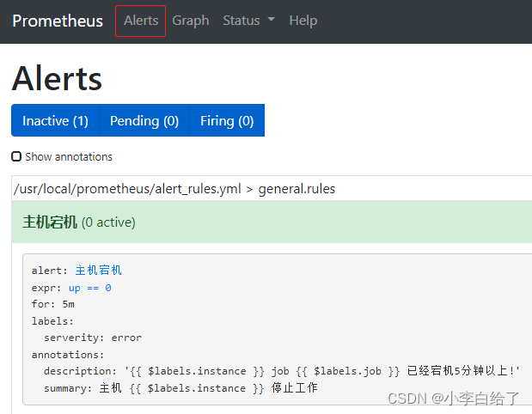Viewport: 532px width, 414px height.
Task: Select the summary annotation line
Action: click(180, 388)
